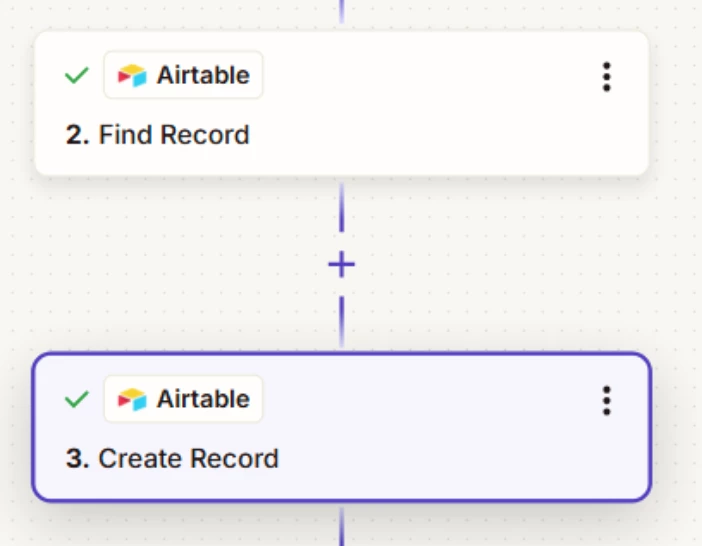Screen dimensions: 702x546
Task: Click the Airtable logo in step 2
Action: [x=132, y=75]
